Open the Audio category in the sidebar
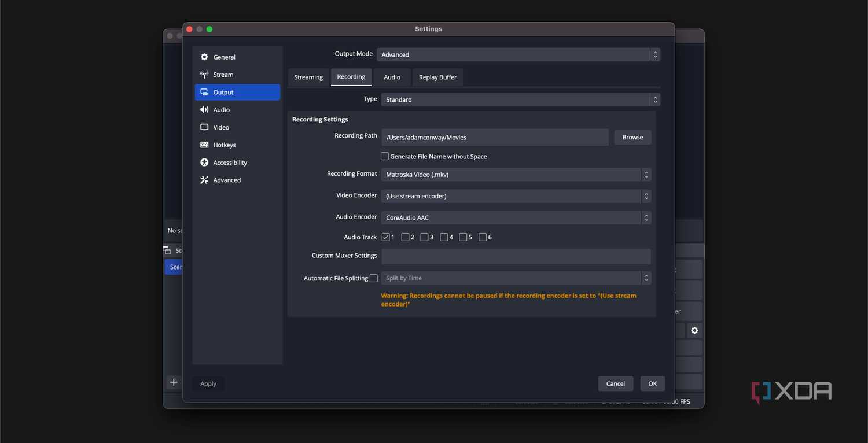The width and height of the screenshot is (868, 443). point(237,110)
